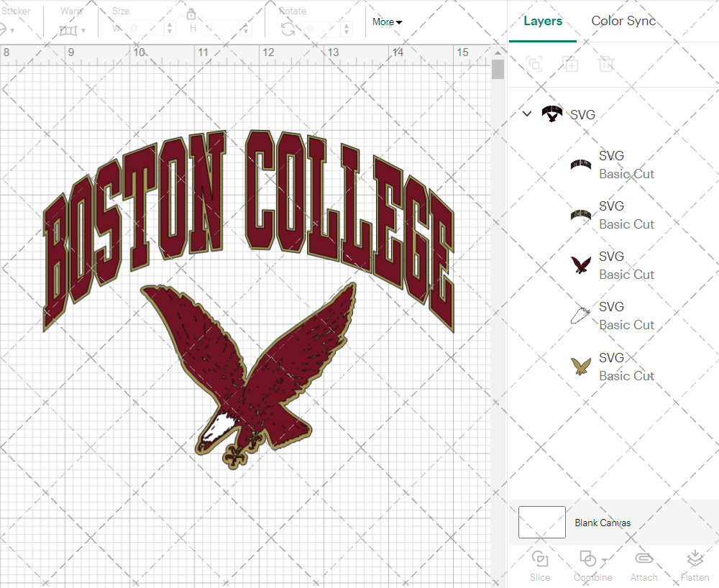719x588 pixels.
Task: Click the duplicate layer icon
Action: [x=571, y=64]
